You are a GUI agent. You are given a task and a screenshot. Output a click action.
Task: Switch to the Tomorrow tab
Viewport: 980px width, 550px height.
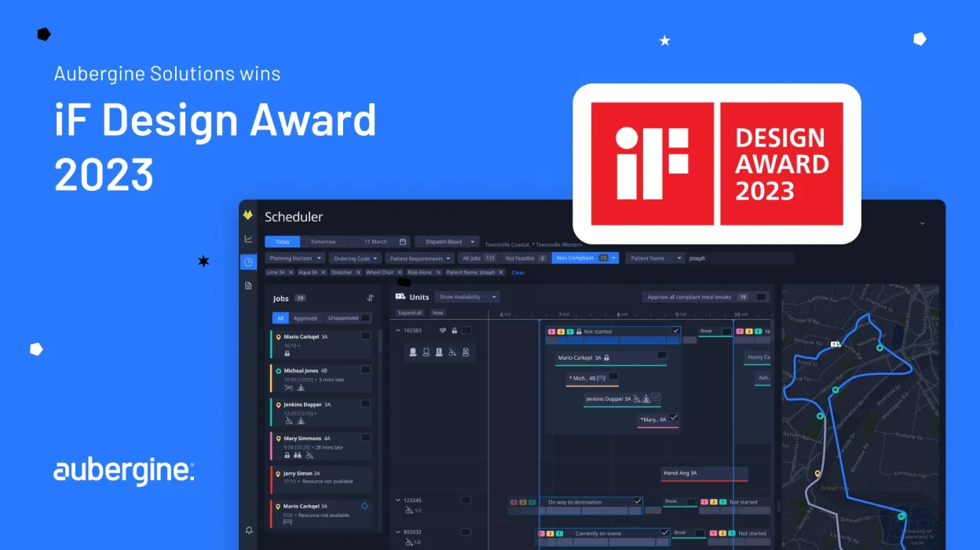point(323,242)
